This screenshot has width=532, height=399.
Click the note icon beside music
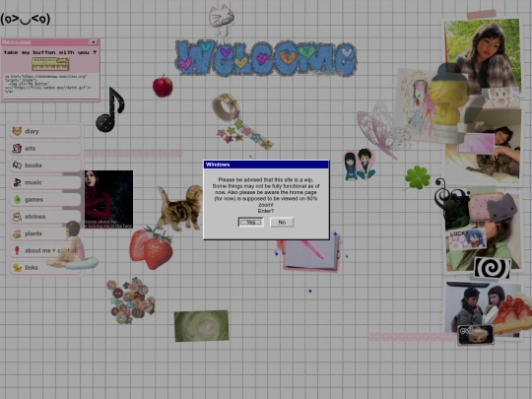click(x=17, y=182)
